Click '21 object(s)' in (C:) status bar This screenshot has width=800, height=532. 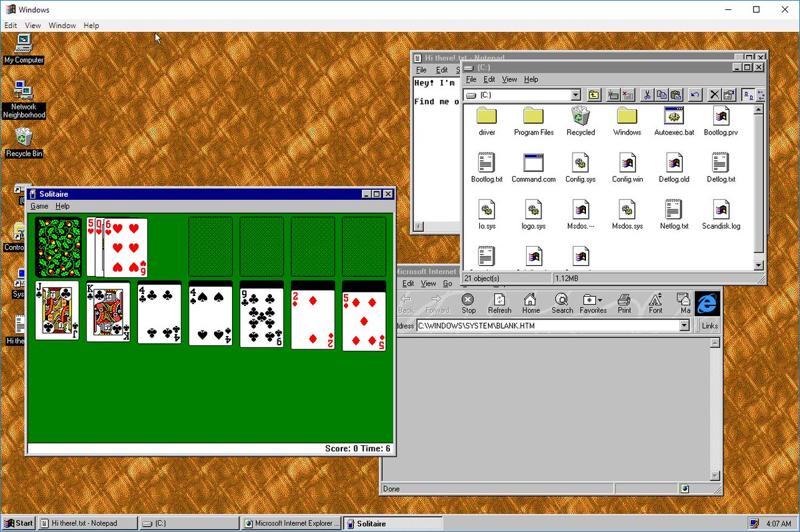481,277
